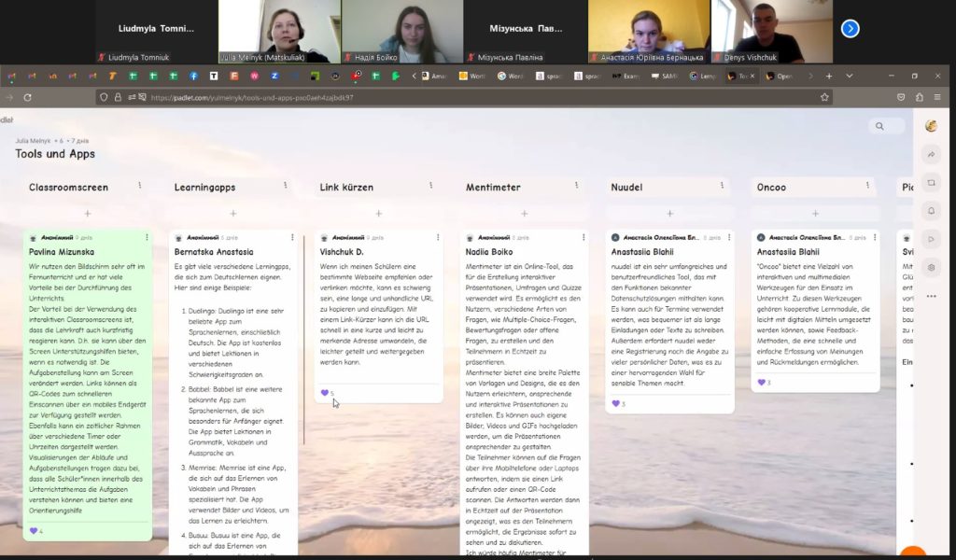This screenshot has width=956, height=560.
Task: Switch to the SAMR browser tab
Action: 665,77
